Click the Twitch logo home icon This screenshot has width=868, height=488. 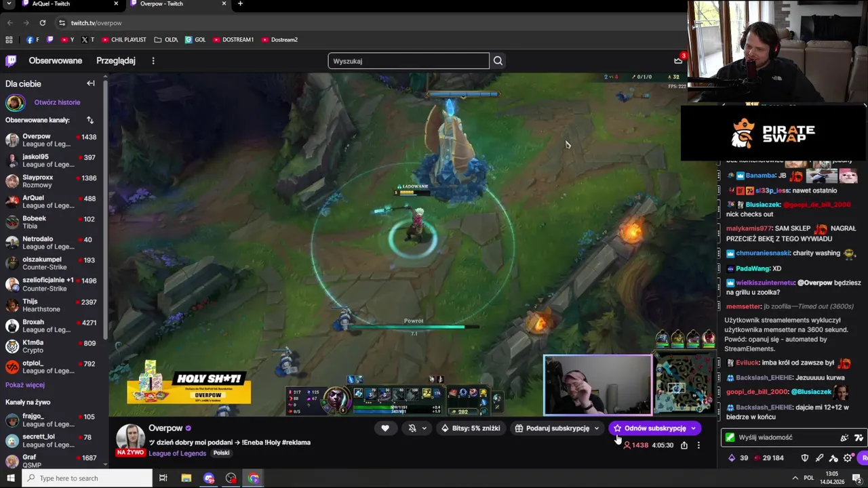click(11, 61)
